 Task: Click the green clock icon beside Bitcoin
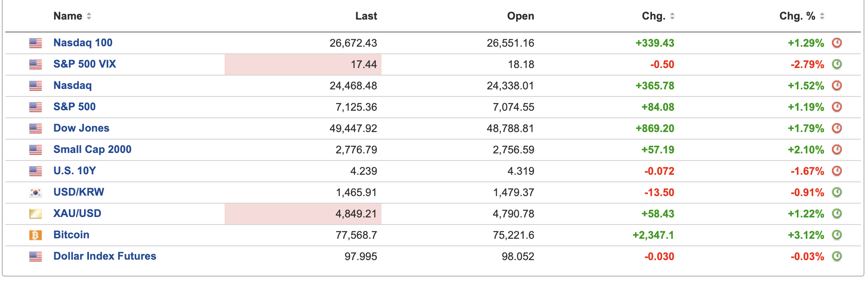click(837, 235)
